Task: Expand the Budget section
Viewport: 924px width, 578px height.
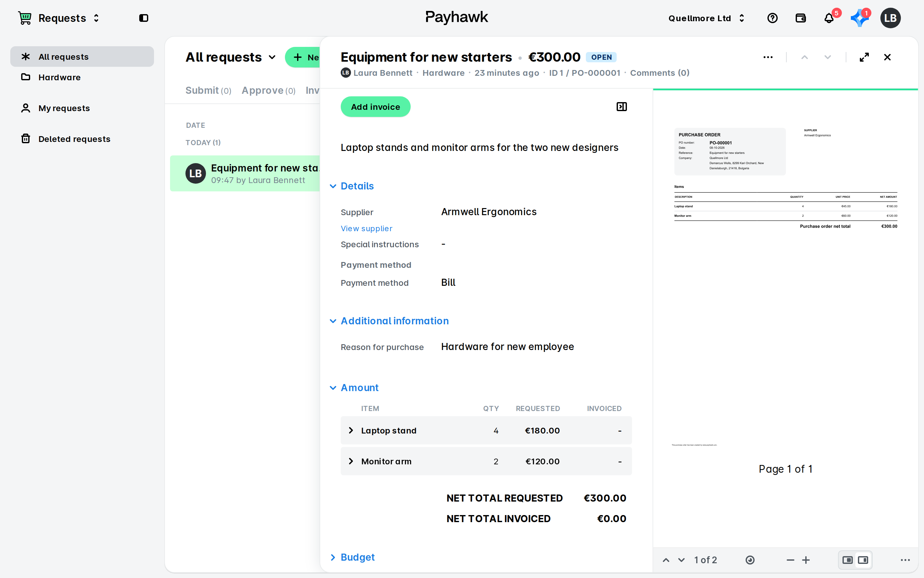Action: [x=352, y=557]
